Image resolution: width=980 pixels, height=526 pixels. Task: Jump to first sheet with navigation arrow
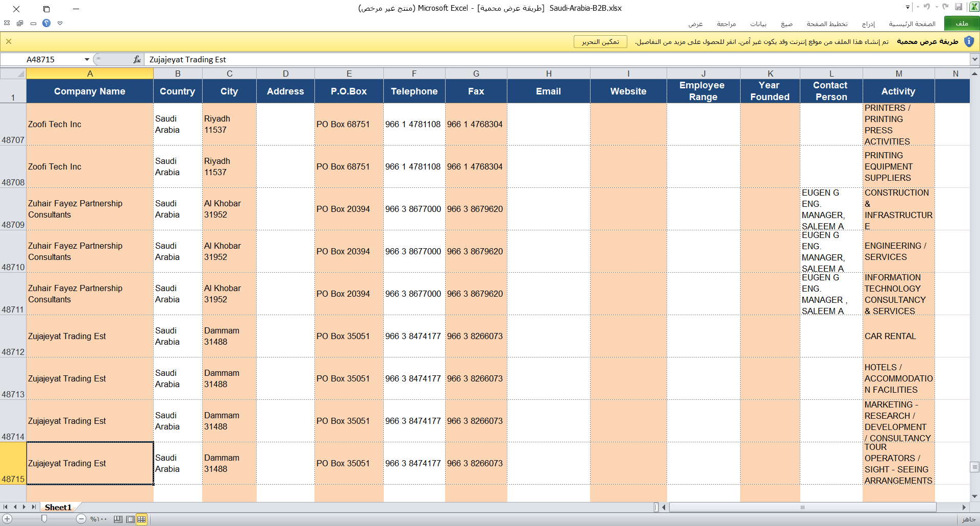[6, 507]
